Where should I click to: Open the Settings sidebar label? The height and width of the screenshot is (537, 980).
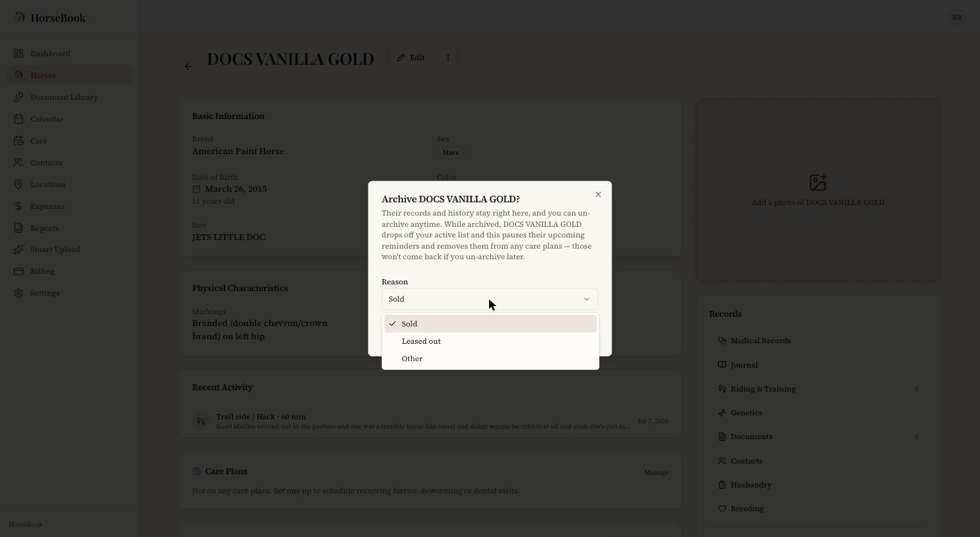(x=45, y=293)
